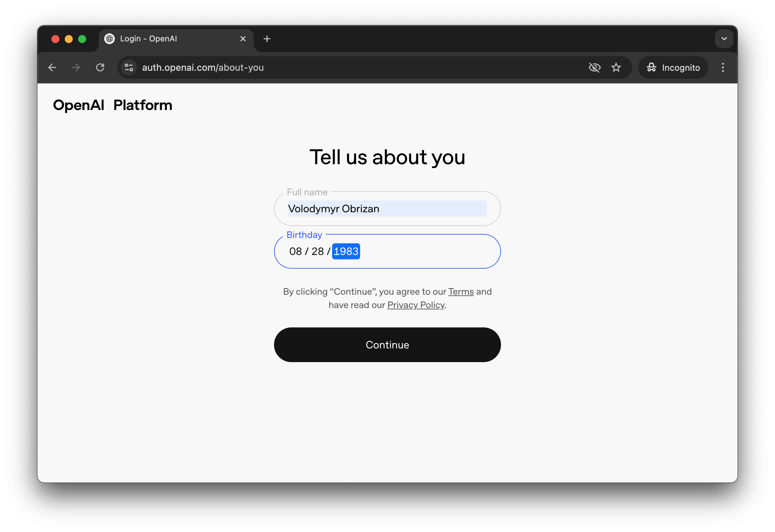Select the birthday day 28
Screen dimensions: 775x532
[318, 251]
